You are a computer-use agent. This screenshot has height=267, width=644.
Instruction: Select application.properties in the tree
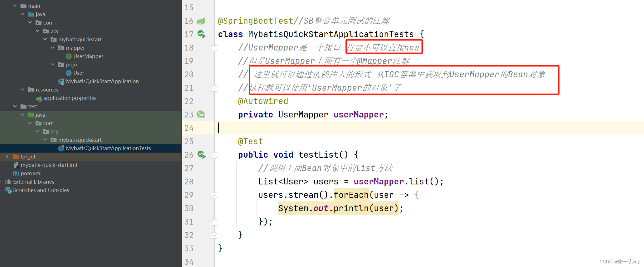[70, 98]
